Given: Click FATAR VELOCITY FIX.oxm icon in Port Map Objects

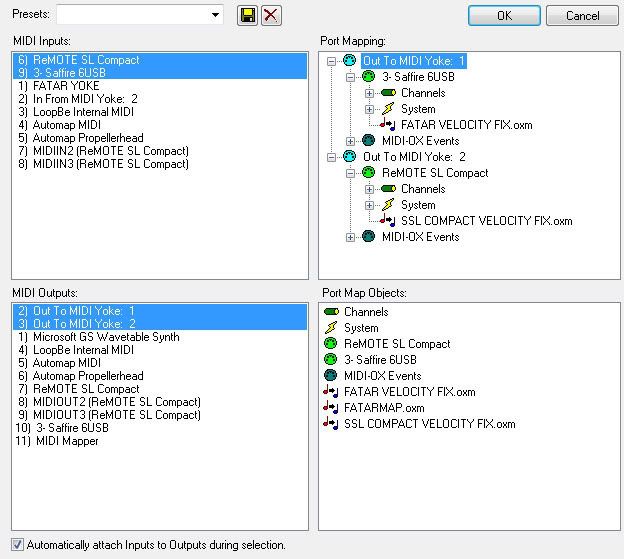Looking at the screenshot, I should point(331,391).
